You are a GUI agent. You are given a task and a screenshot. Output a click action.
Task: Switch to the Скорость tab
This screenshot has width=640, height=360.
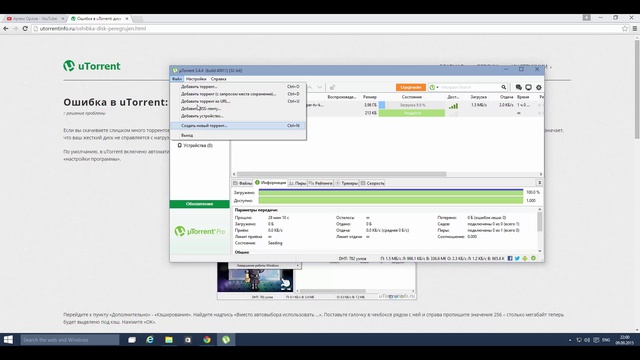click(x=373, y=183)
